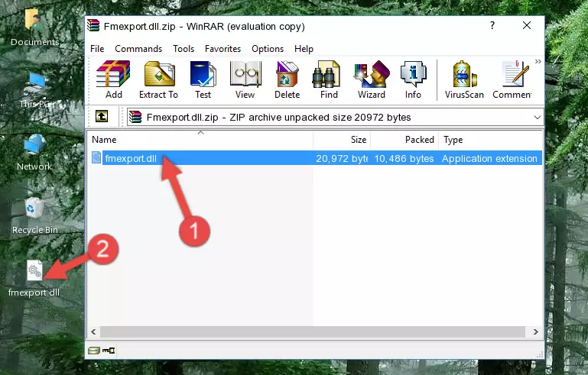Open the Help menu
The width and height of the screenshot is (588, 375).
click(x=304, y=49)
